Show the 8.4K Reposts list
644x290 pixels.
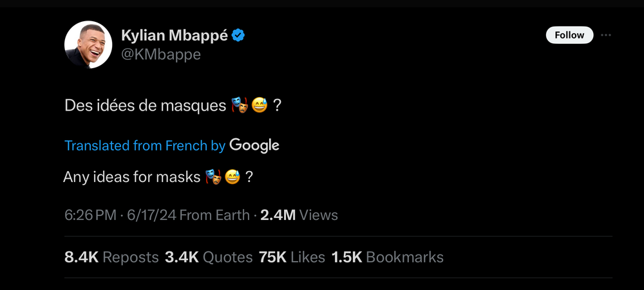(x=111, y=257)
